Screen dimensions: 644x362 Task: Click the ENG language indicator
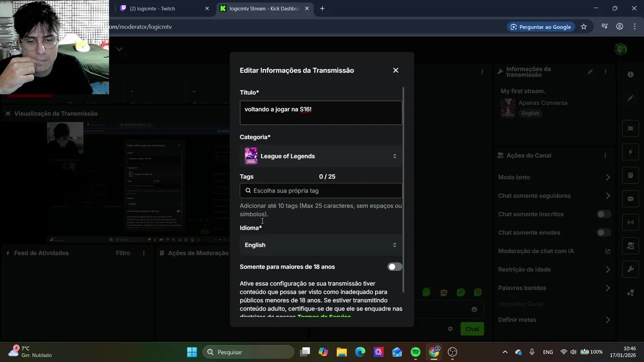coord(548,352)
